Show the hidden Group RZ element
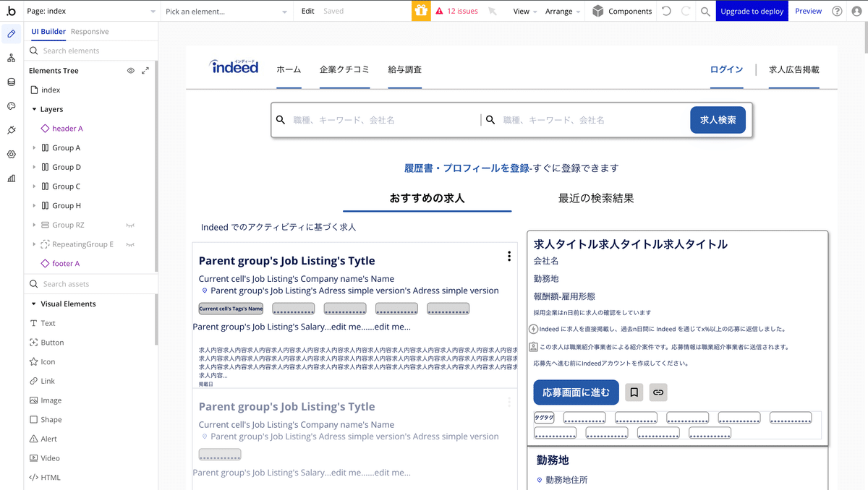868x490 pixels. (131, 225)
